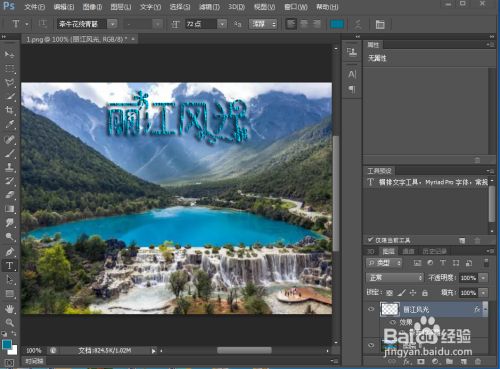The image size is (500, 369).
Task: Open the font size dropdown
Action: tap(222, 24)
